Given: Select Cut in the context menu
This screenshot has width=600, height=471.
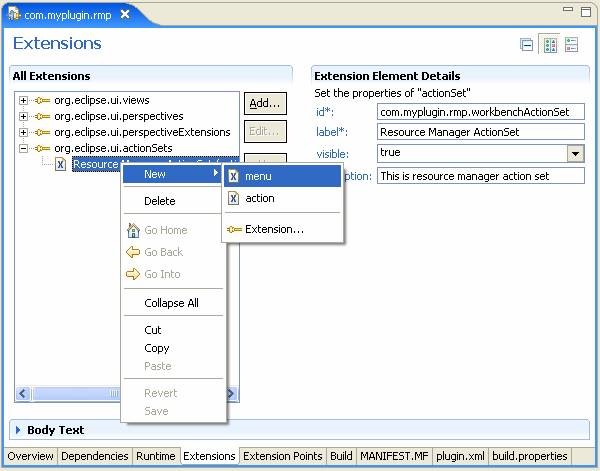Looking at the screenshot, I should pos(173,330).
